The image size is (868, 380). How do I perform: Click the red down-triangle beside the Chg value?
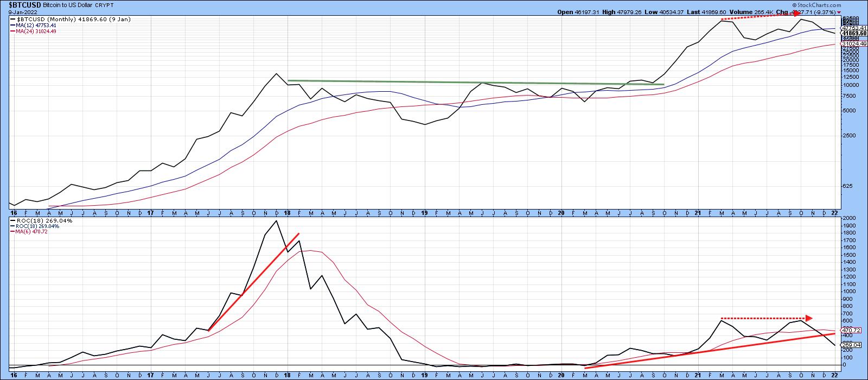coord(839,12)
